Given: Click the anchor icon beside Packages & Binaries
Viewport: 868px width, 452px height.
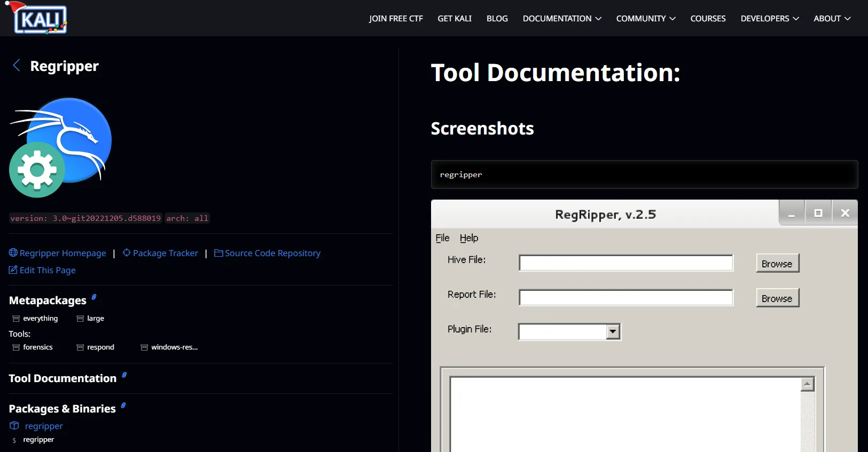Looking at the screenshot, I should [x=123, y=406].
